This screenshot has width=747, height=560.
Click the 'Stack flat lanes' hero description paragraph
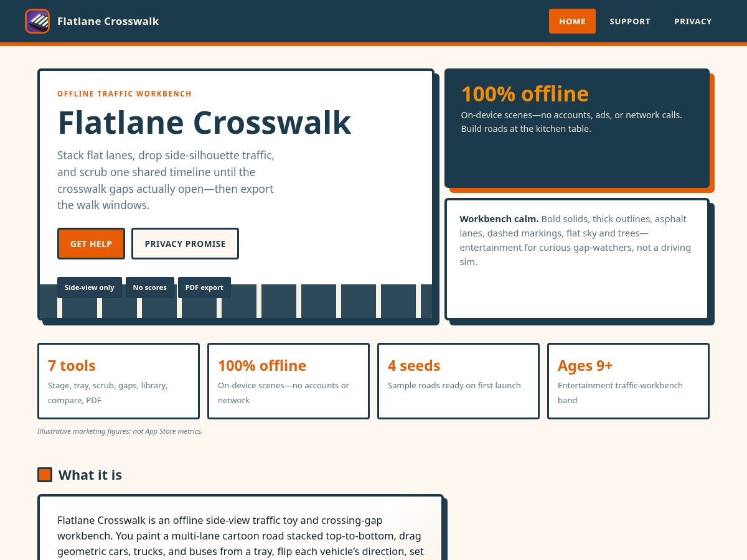pos(166,180)
